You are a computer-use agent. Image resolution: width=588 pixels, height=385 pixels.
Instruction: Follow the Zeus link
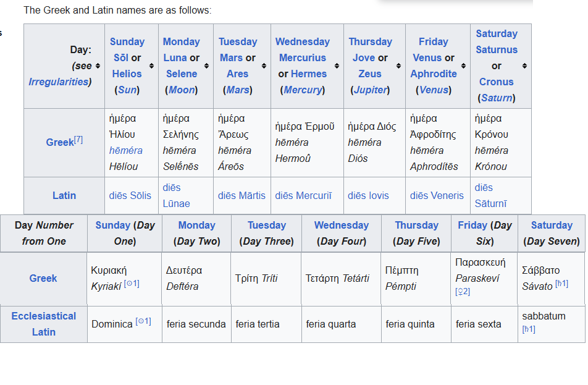370,74
